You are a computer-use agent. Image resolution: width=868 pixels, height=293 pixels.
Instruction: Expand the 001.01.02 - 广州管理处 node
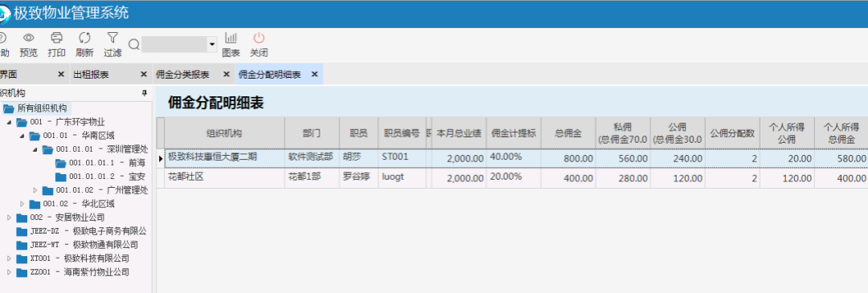click(35, 190)
